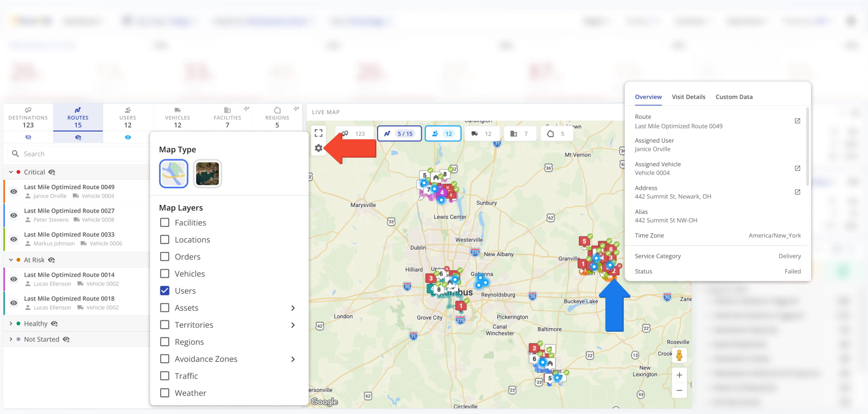Image resolution: width=868 pixels, height=414 pixels.
Task: Enable the Territories layer checkbox
Action: pyautogui.click(x=165, y=324)
